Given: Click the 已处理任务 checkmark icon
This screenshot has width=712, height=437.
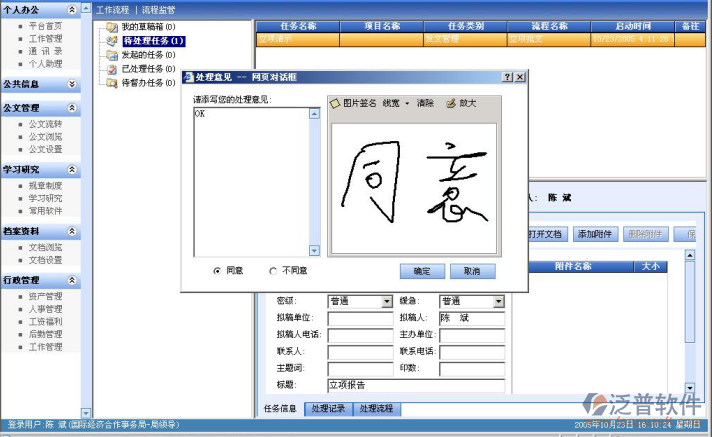Looking at the screenshot, I should (112, 69).
